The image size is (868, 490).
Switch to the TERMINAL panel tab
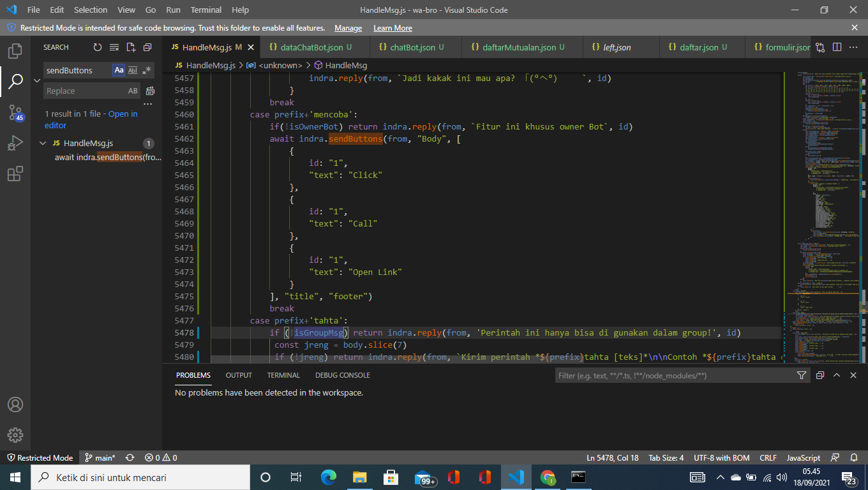point(283,375)
